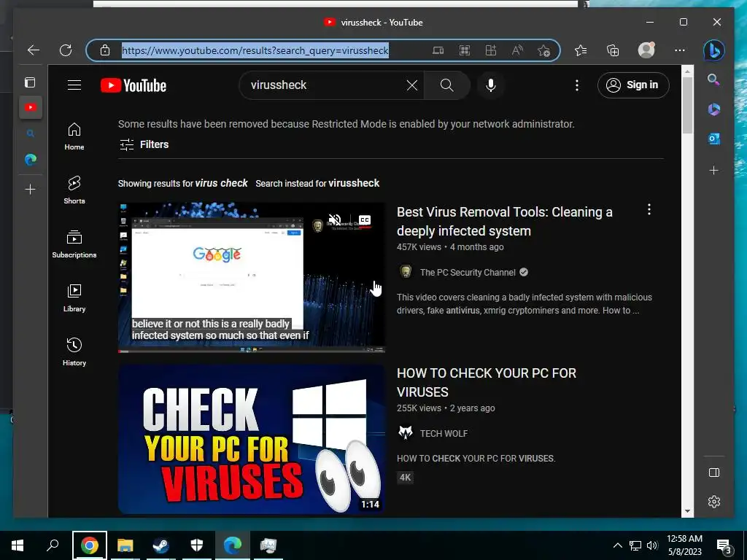
Task: Open a new tab with plus button
Action: [30, 189]
